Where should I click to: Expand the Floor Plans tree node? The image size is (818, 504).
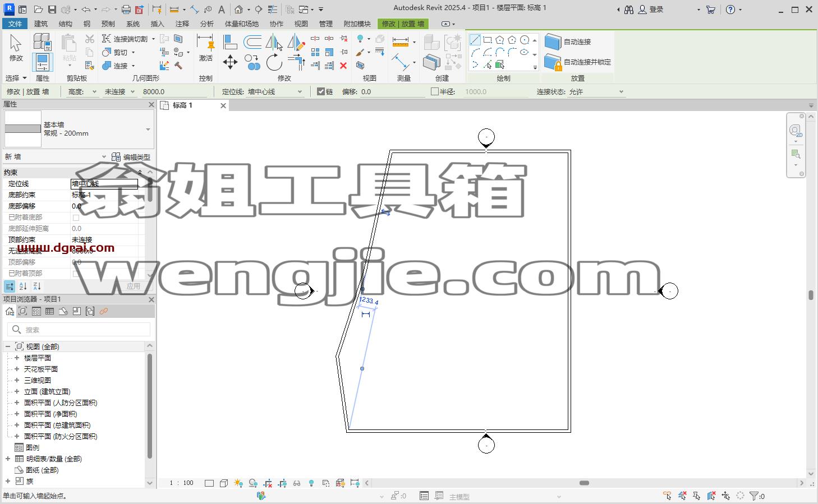(x=17, y=358)
